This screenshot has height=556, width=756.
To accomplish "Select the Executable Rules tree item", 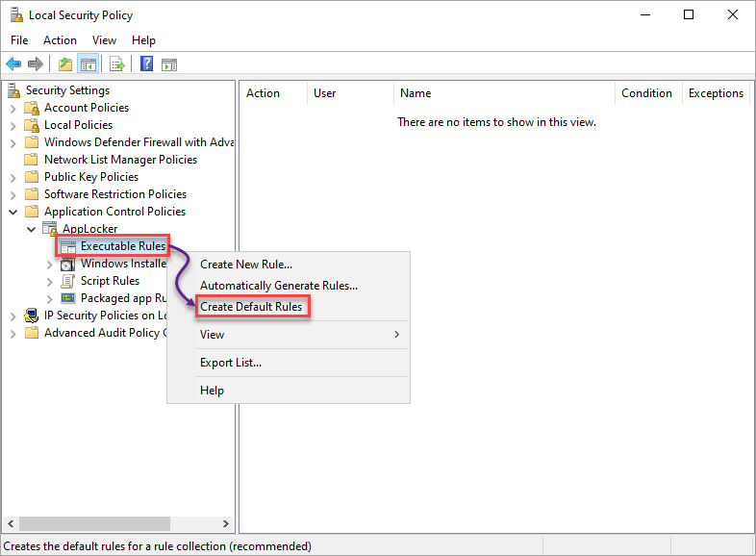I will [123, 246].
